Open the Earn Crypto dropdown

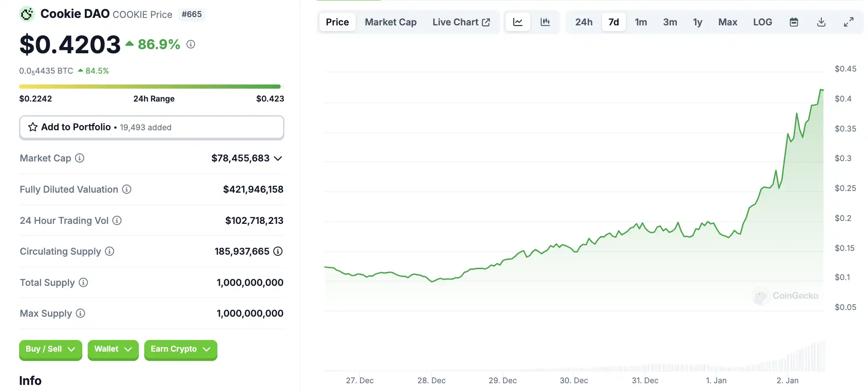pyautogui.click(x=180, y=349)
